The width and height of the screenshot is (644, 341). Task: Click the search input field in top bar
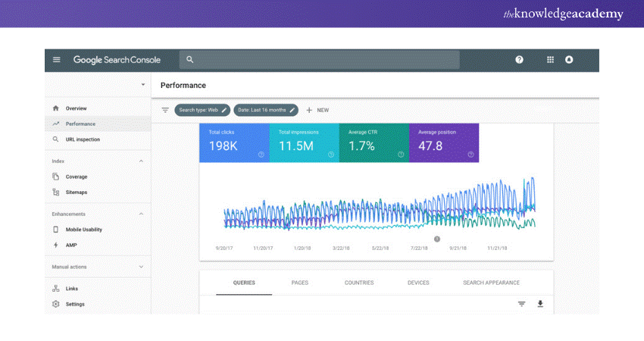point(320,60)
